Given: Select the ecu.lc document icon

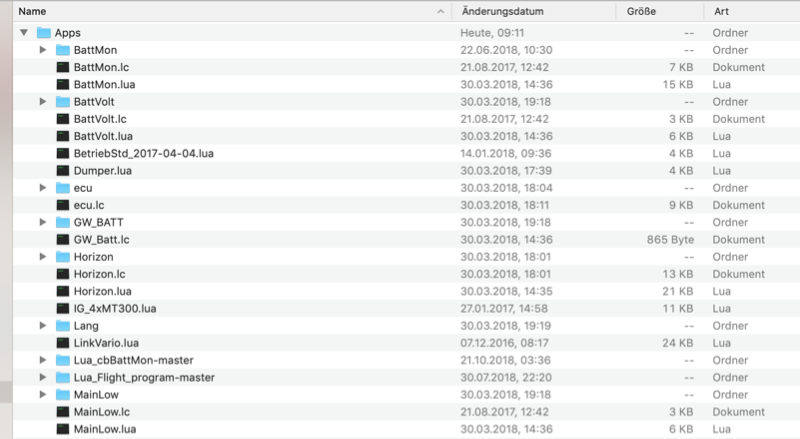Looking at the screenshot, I should tap(63, 205).
